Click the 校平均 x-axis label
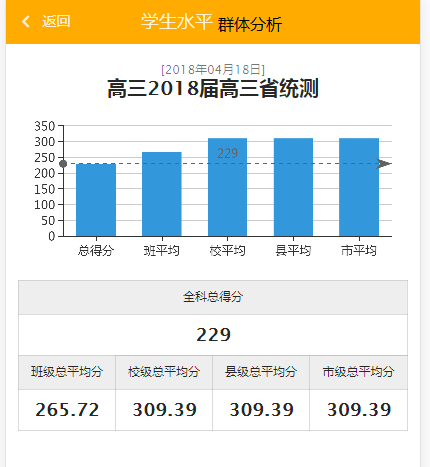This screenshot has width=430, height=467. pos(227,250)
